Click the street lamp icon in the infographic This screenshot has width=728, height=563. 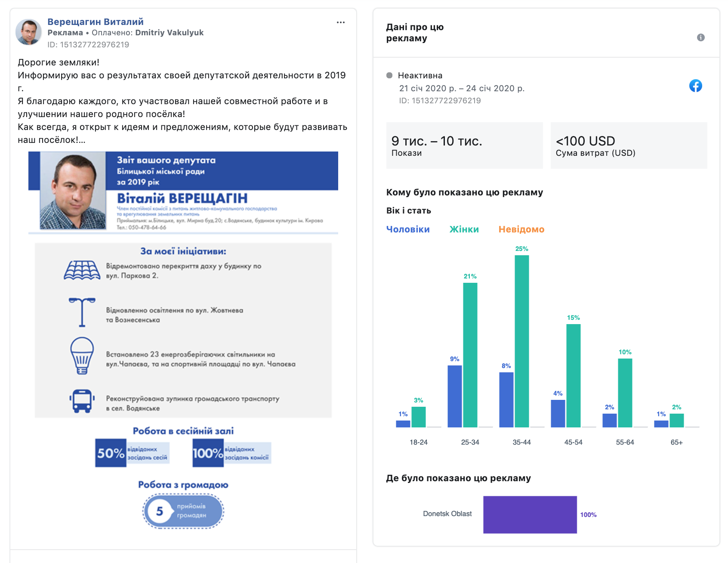82,312
